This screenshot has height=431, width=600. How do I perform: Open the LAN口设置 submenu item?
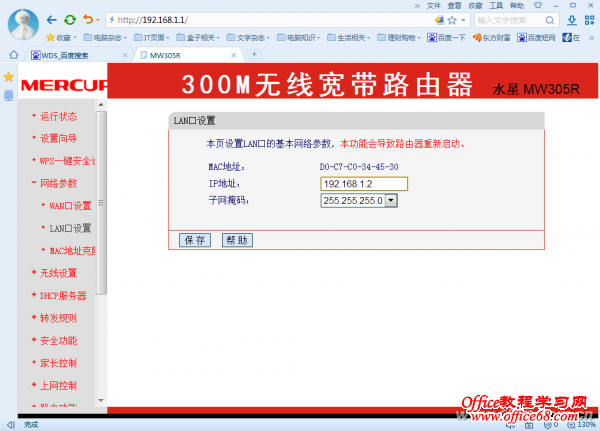[70, 228]
